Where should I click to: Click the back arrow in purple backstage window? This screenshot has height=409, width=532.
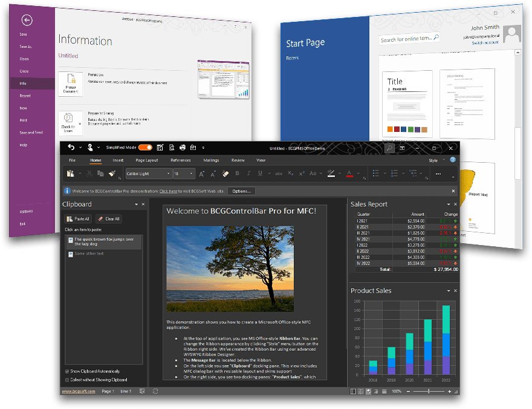[x=27, y=21]
